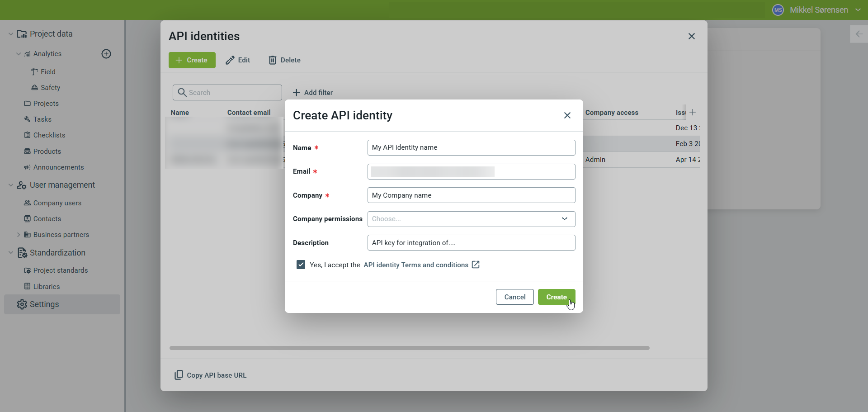The height and width of the screenshot is (412, 868).
Task: Open API identity Terms and conditions link
Action: 415,265
